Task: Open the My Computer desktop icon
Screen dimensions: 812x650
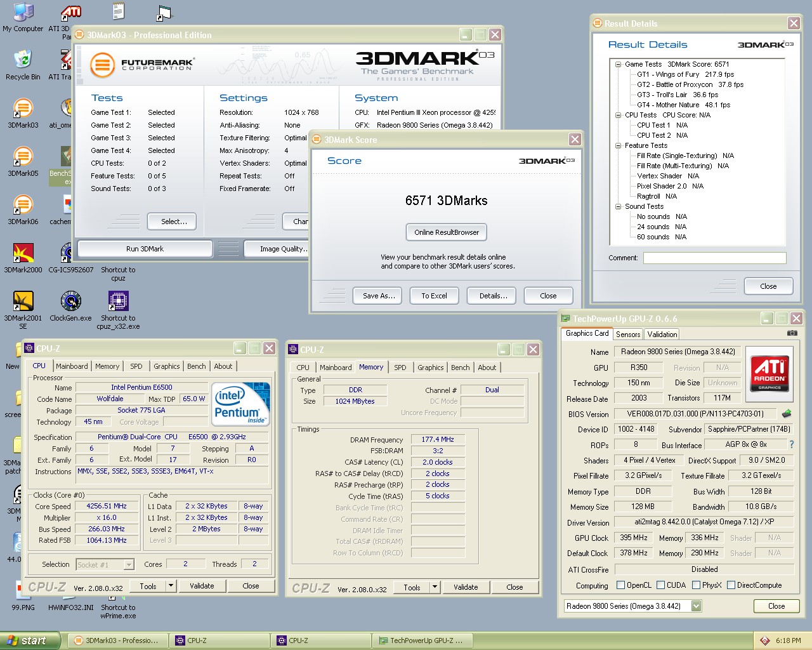Action: 23,17
